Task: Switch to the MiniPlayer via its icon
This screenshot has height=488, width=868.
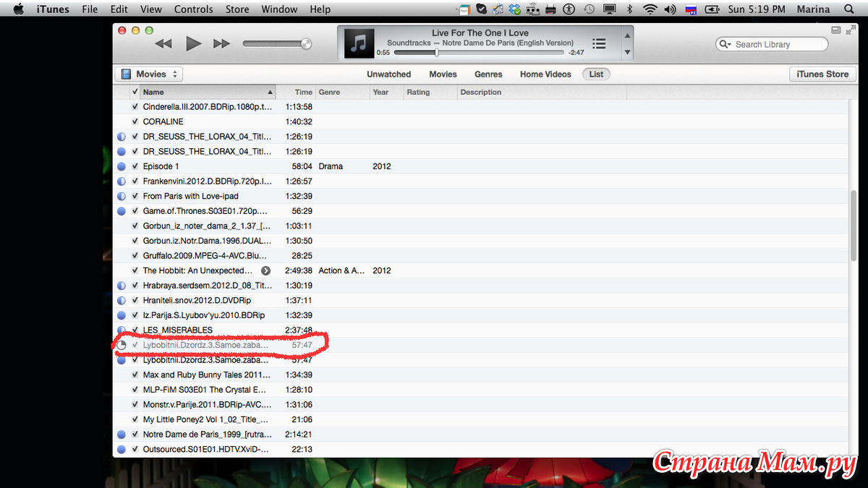Action: (836, 30)
